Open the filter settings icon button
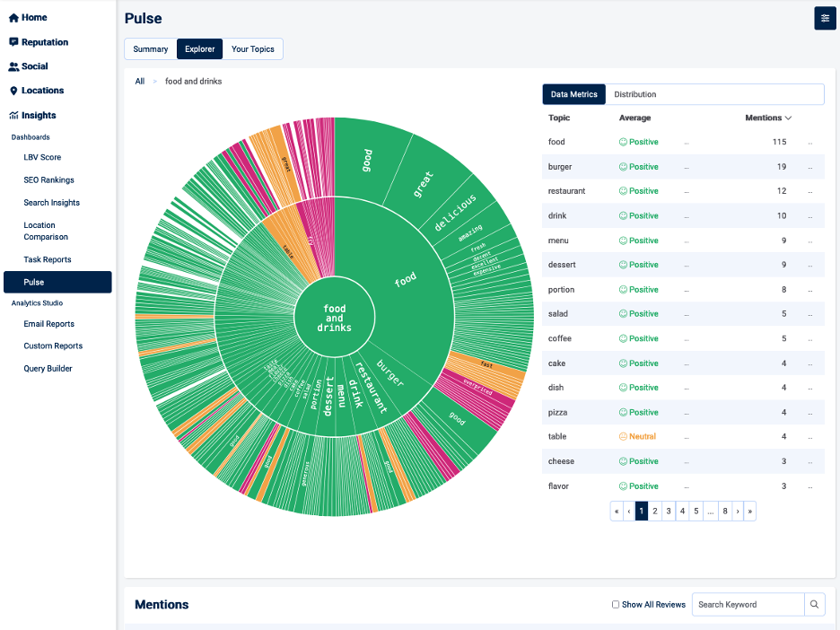This screenshot has height=630, width=840. (x=825, y=18)
